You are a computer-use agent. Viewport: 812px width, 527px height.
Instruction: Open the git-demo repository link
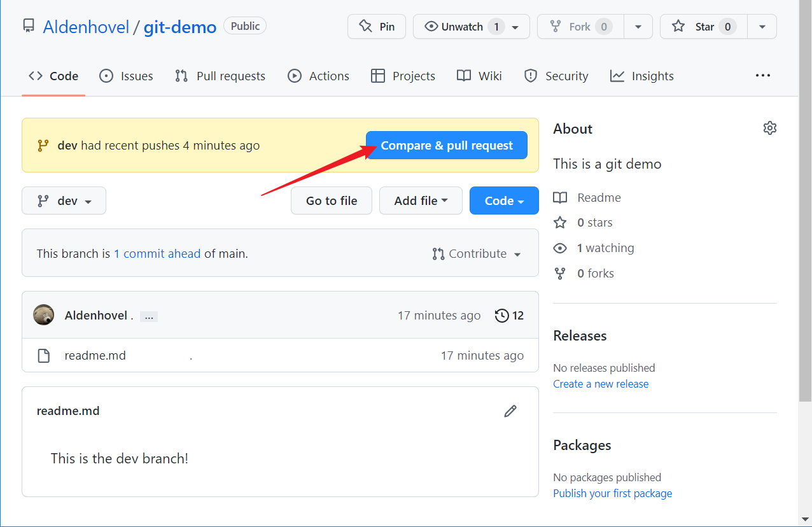click(180, 27)
